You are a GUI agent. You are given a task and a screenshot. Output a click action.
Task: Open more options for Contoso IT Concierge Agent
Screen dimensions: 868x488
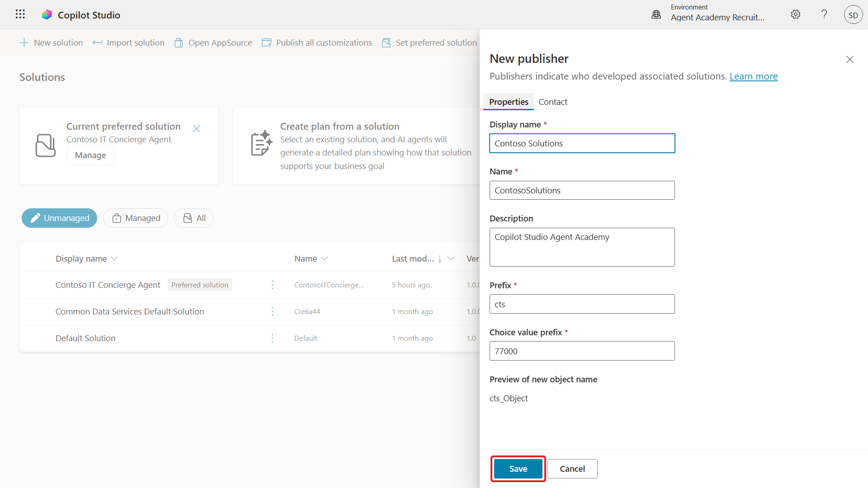coord(272,285)
